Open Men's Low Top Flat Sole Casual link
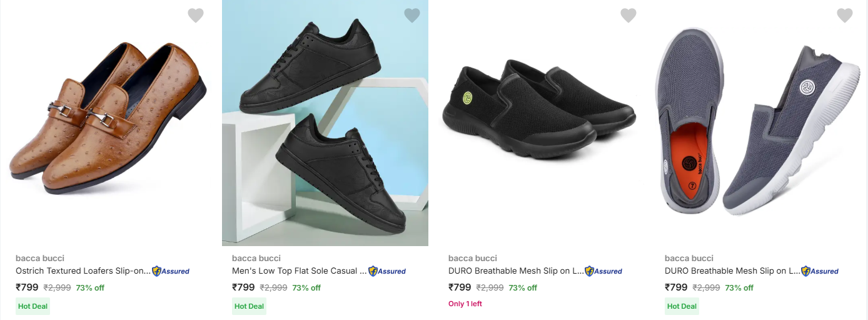Screen dimensions: 868x320 [299, 271]
